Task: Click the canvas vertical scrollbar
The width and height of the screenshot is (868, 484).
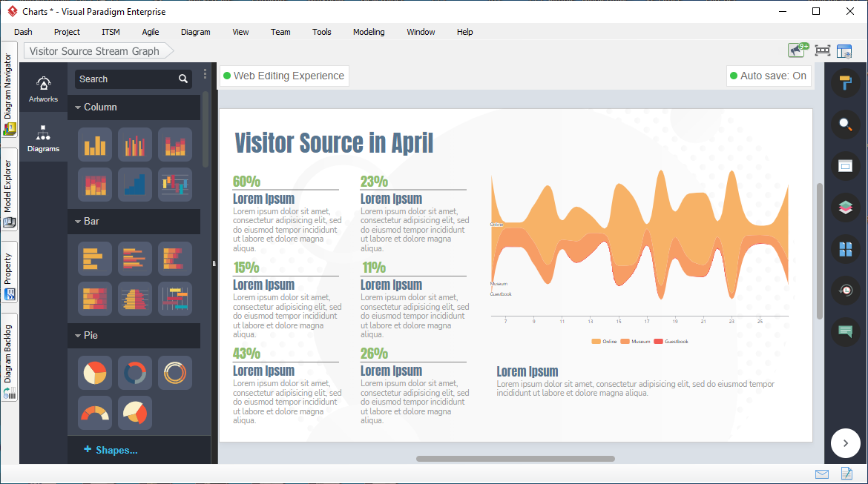Action: coord(819,251)
